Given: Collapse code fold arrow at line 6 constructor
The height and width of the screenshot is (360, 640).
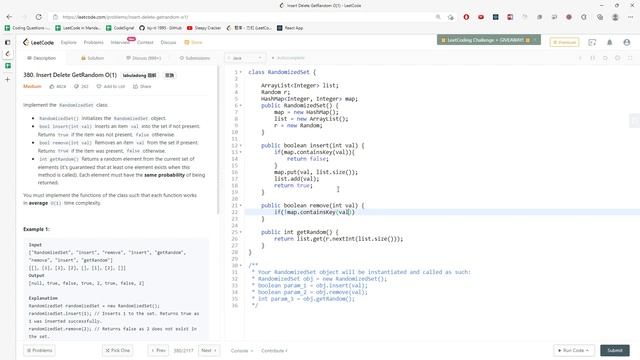Looking at the screenshot, I should click(241, 106).
